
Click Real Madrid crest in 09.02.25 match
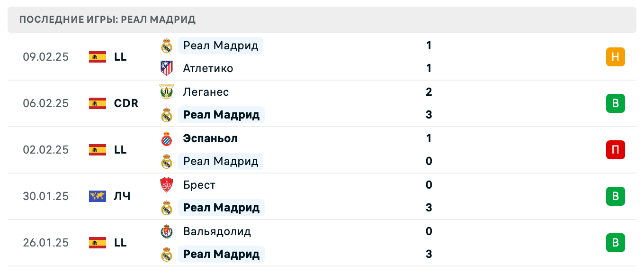click(x=167, y=46)
